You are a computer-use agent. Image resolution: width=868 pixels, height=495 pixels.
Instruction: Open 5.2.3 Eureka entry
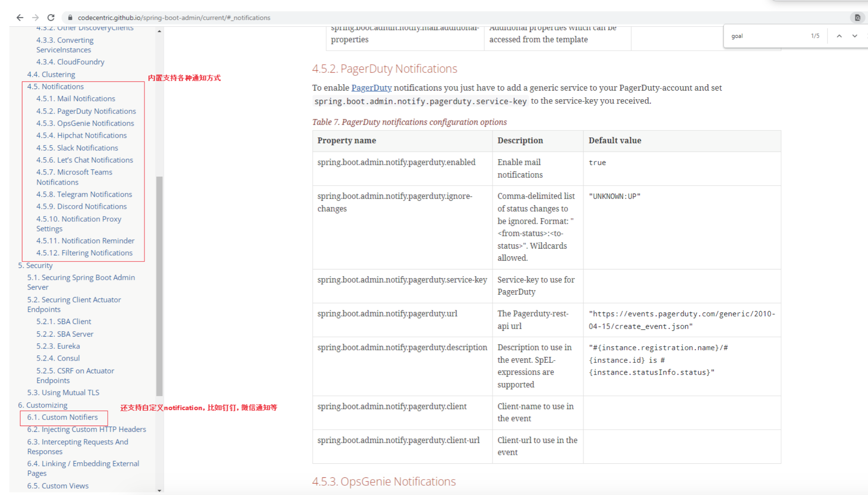[58, 346]
